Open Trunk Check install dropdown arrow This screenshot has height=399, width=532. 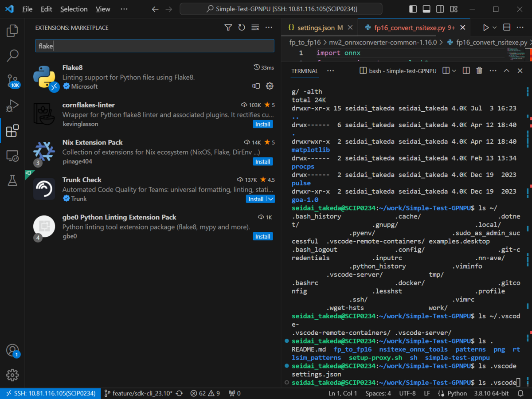click(x=270, y=199)
